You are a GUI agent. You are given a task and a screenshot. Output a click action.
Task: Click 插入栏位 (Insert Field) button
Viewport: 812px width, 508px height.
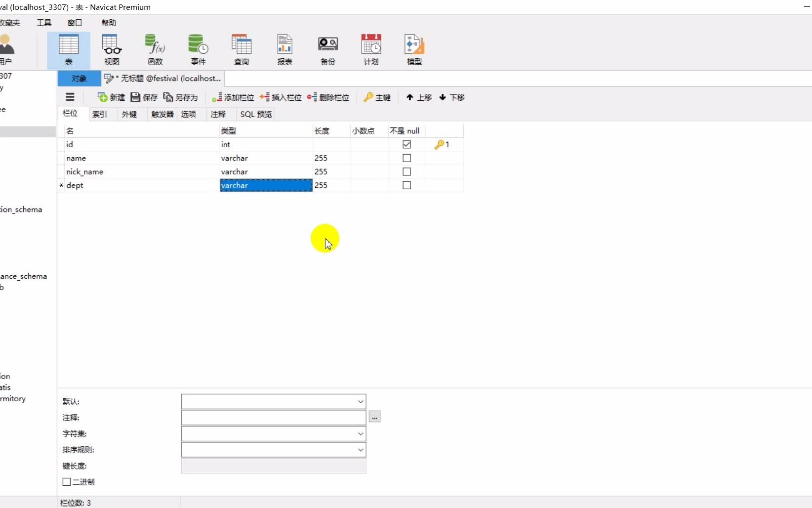(281, 97)
